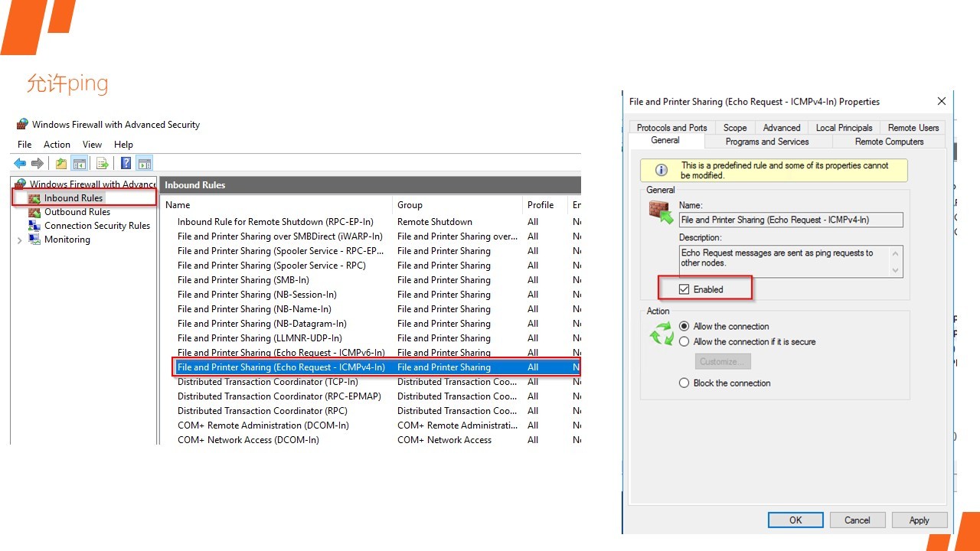The height and width of the screenshot is (551, 980).
Task: Open the Action menu
Action: click(57, 144)
